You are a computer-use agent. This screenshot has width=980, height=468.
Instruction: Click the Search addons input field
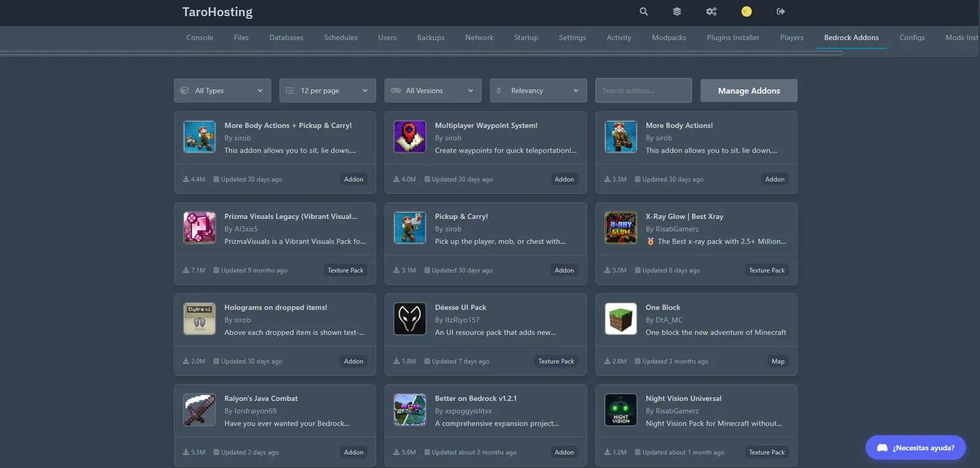pyautogui.click(x=644, y=91)
